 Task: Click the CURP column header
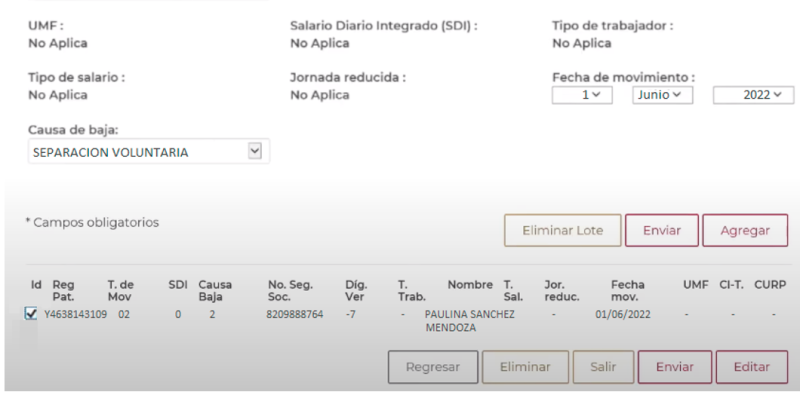[x=770, y=285]
